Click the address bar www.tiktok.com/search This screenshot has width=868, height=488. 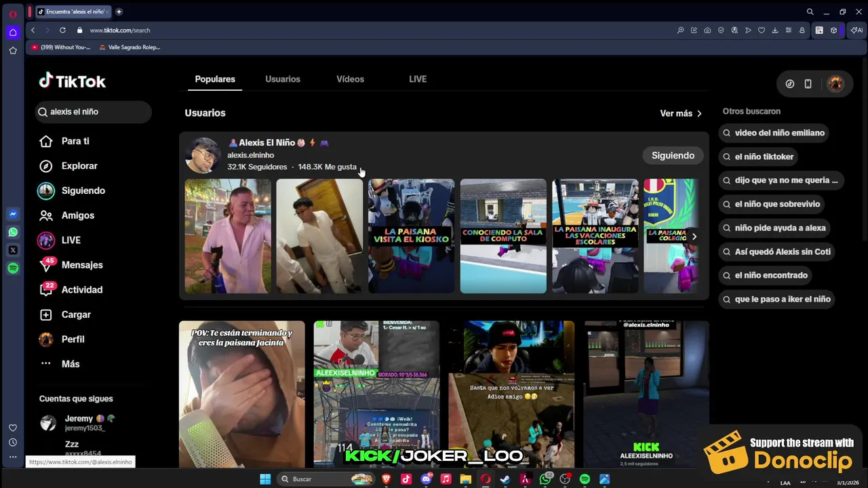(120, 30)
